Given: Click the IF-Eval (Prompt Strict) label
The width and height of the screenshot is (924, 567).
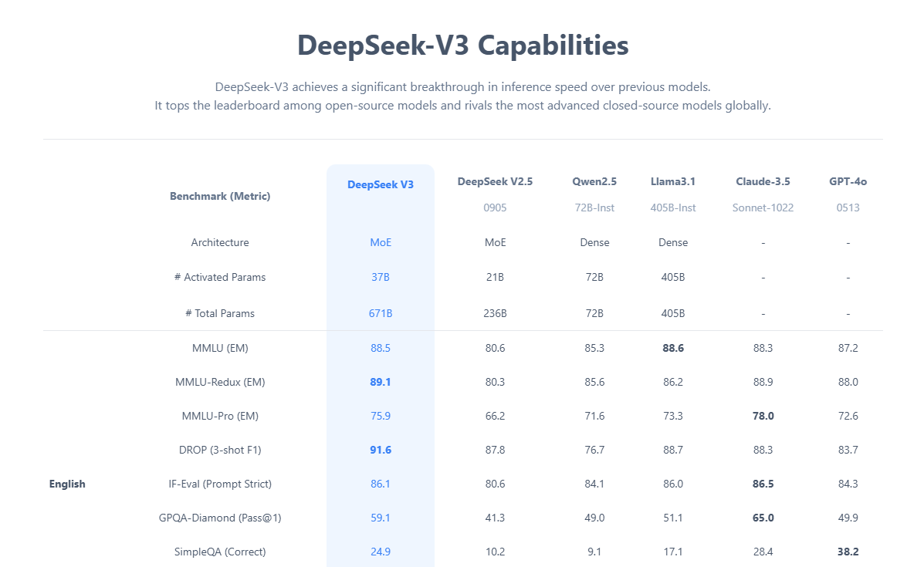Looking at the screenshot, I should (x=220, y=484).
